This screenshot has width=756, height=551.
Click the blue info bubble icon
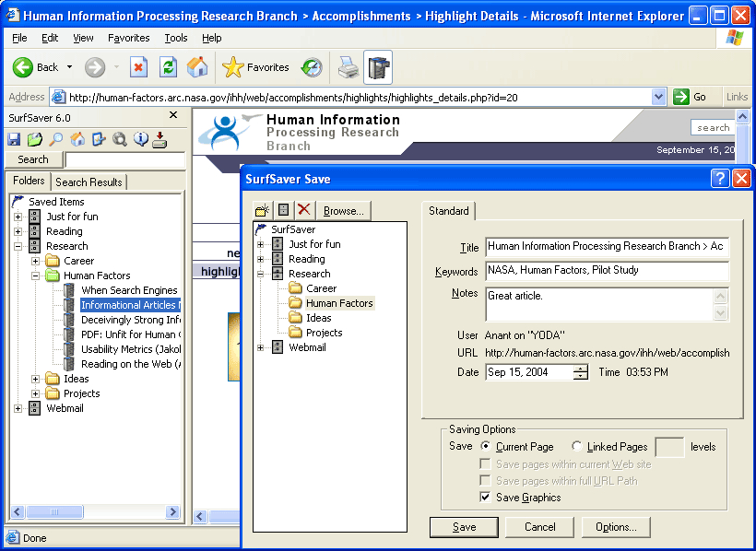coord(141,139)
